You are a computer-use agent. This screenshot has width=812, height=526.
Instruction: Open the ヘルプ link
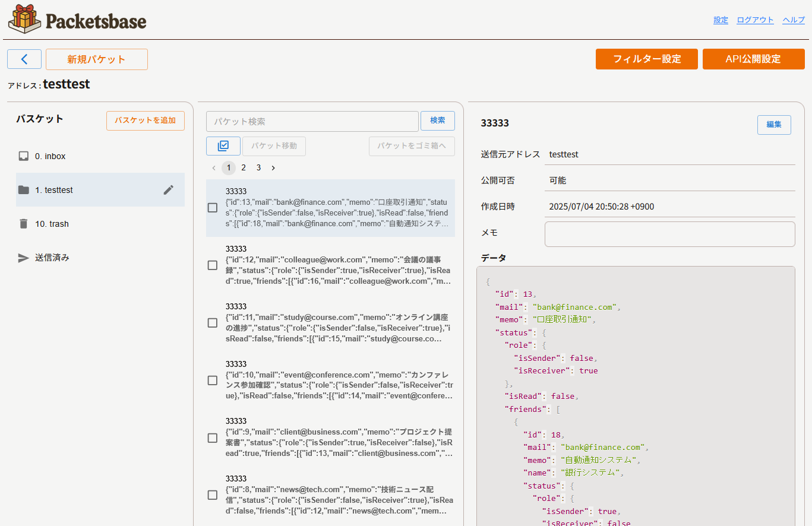pos(794,20)
